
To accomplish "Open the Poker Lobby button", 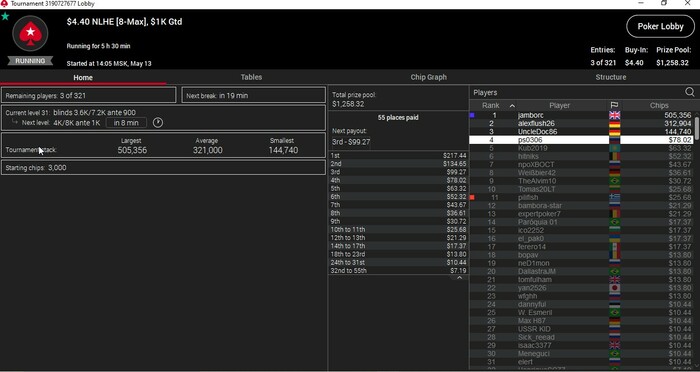I will point(660,26).
